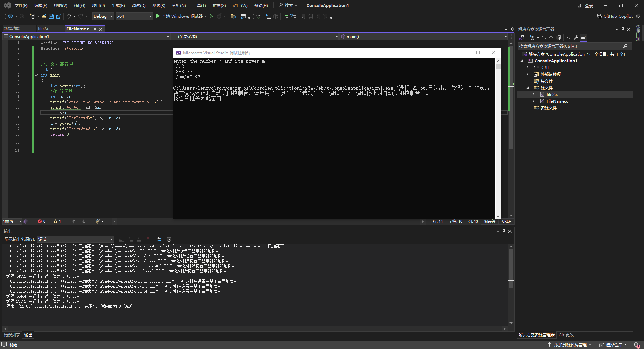Screen dimensions: 644x349
Task: Close the FileName.c editor tab
Action: coord(101,29)
